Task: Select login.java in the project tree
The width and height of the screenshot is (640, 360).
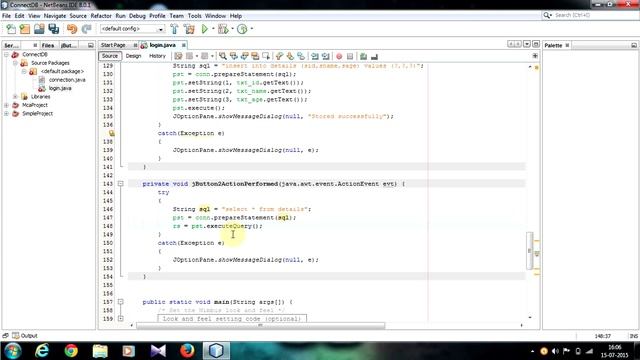Action: point(60,88)
